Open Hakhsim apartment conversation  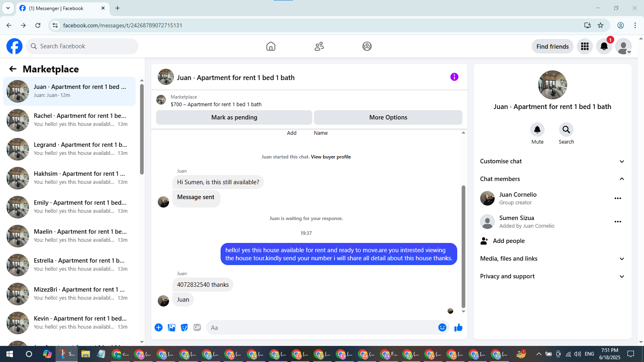pos(70,178)
